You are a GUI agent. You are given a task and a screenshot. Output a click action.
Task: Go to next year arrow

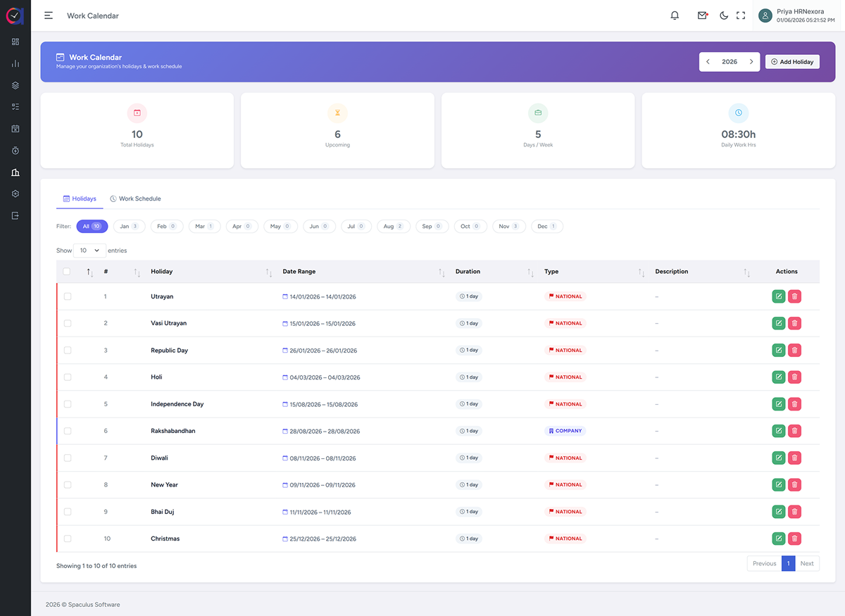pos(751,62)
